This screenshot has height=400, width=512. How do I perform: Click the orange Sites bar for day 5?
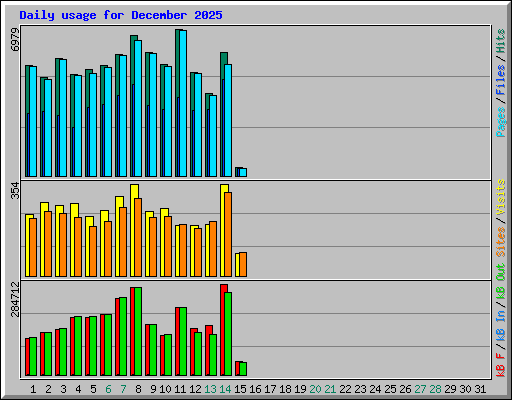pyautogui.click(x=93, y=252)
